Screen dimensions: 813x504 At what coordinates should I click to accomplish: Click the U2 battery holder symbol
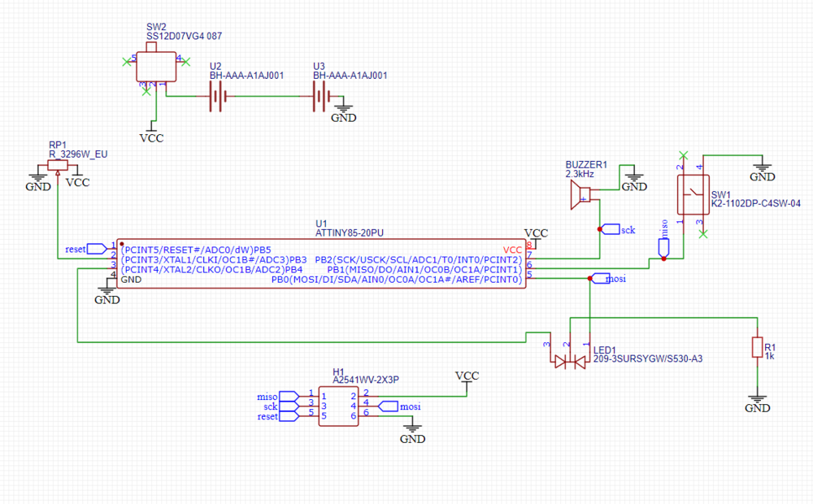click(x=218, y=99)
